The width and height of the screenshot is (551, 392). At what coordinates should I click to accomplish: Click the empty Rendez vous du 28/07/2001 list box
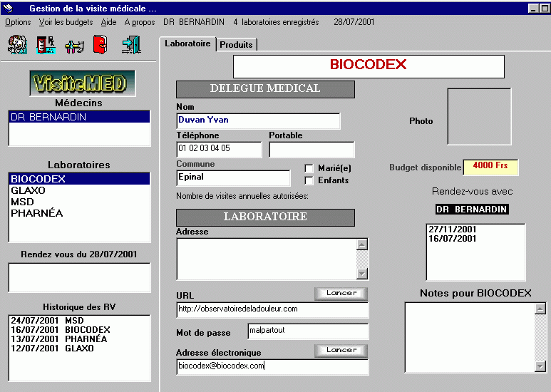click(79, 277)
